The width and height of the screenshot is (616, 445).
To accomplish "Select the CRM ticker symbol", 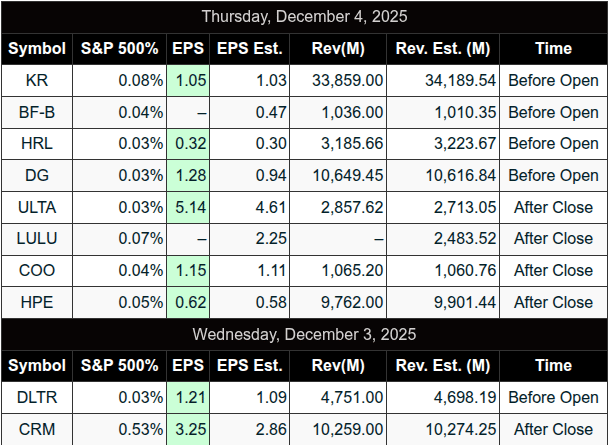I will (x=36, y=429).
